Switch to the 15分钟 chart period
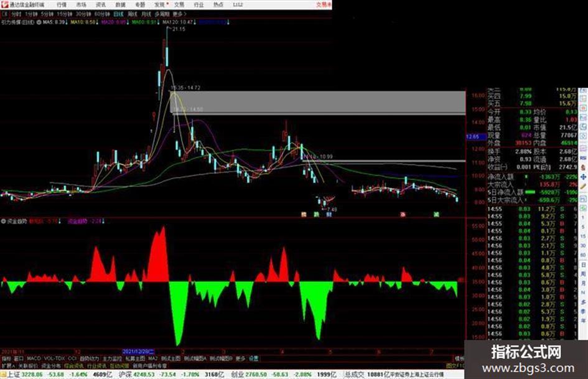588x379 pixels. [65, 14]
